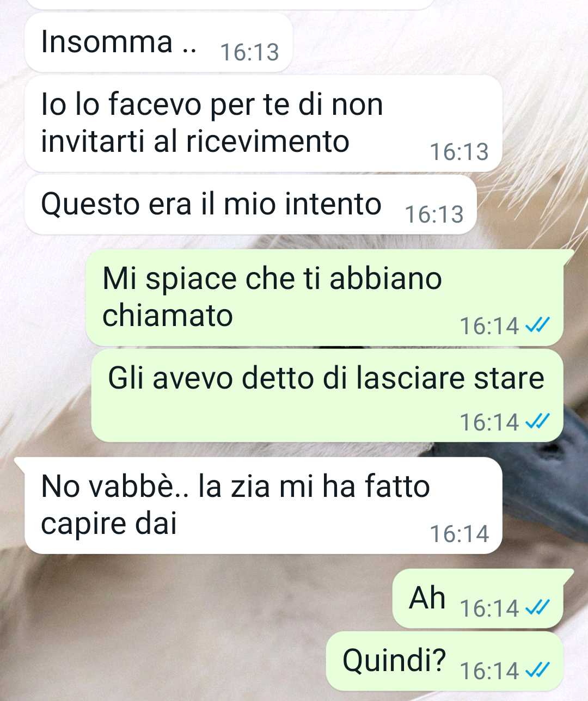The image size is (588, 701).
Task: Tap the 16:14 time on 'Quindi?' bubble
Action: click(489, 671)
